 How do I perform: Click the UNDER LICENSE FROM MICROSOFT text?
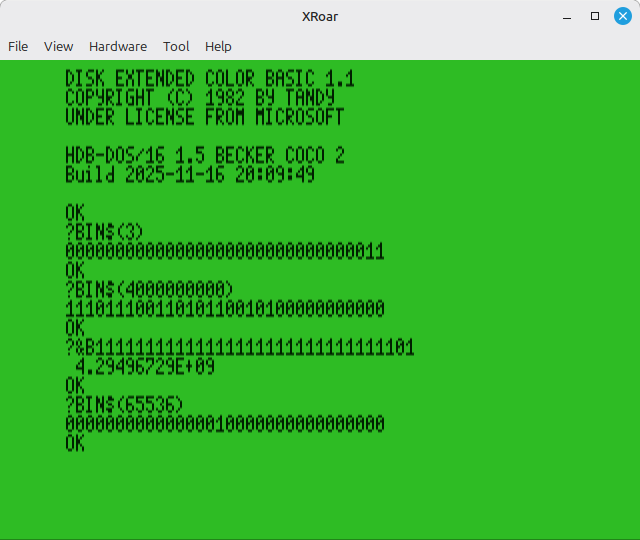204,117
